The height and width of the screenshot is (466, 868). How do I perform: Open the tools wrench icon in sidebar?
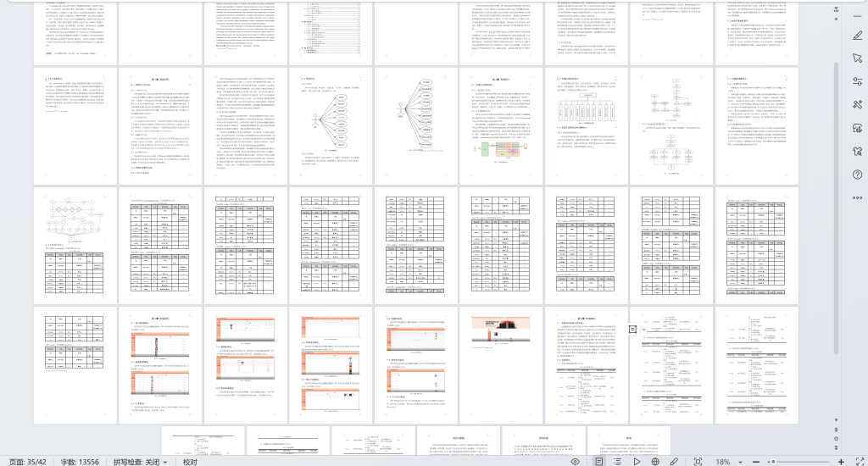[858, 104]
